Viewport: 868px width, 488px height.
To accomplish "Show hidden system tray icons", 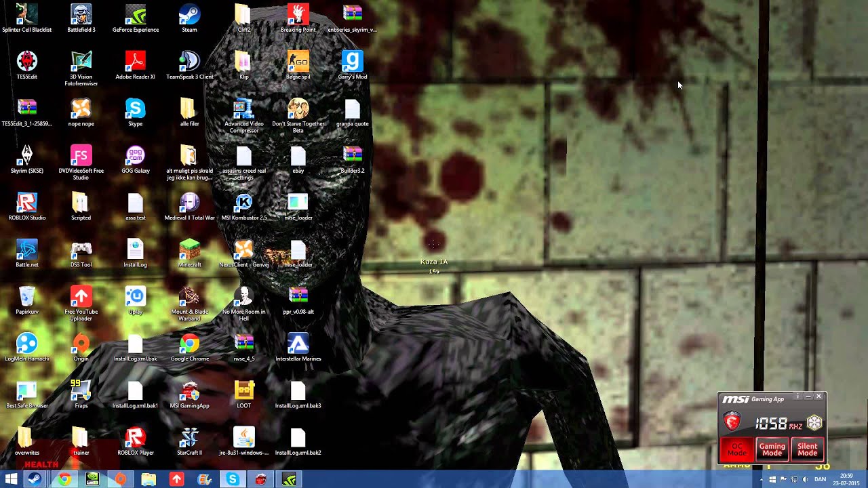I will pos(761,480).
